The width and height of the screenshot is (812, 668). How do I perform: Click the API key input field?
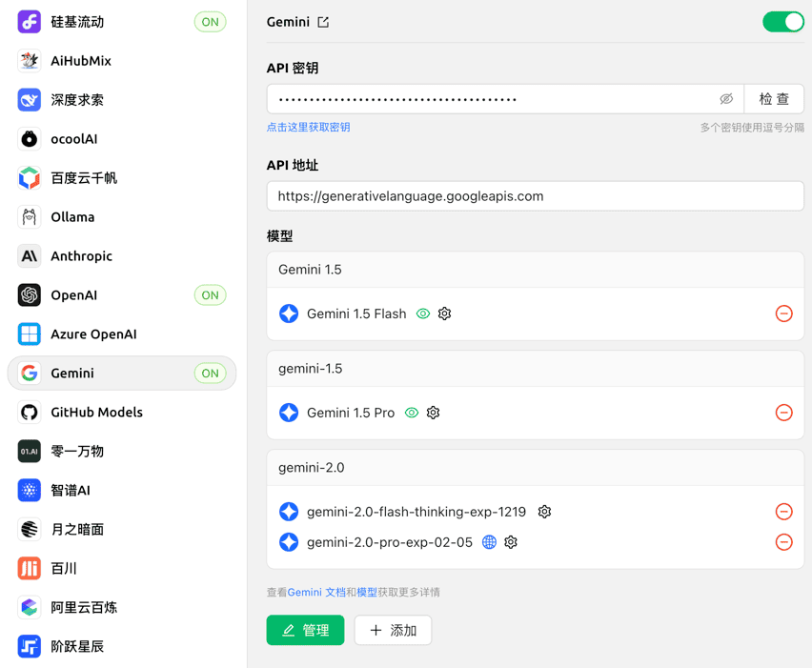coord(505,99)
